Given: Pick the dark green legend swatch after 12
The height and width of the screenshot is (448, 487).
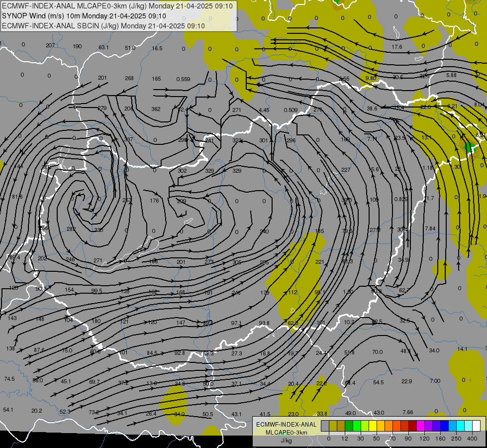Looking at the screenshot, I should [349, 426].
